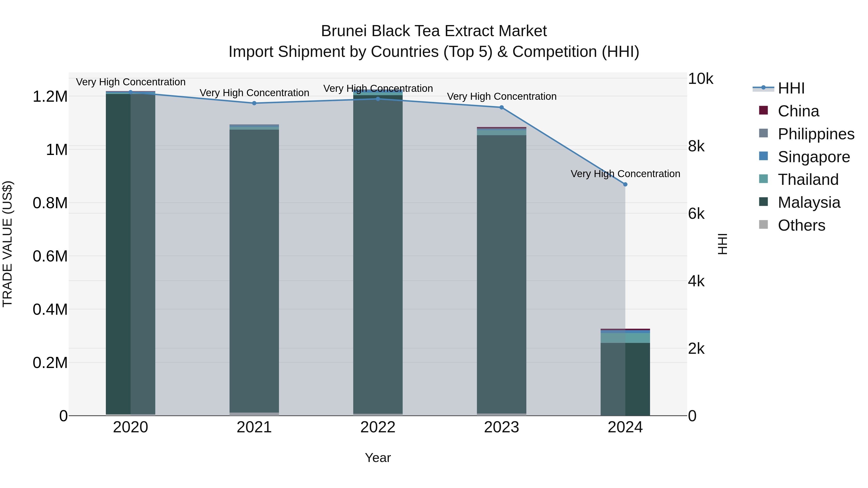Toggle the Others legend entry

tap(792, 225)
